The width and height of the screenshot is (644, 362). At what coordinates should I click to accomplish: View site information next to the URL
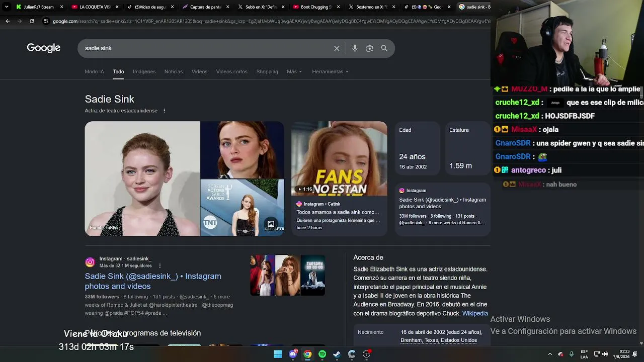pos(46,21)
